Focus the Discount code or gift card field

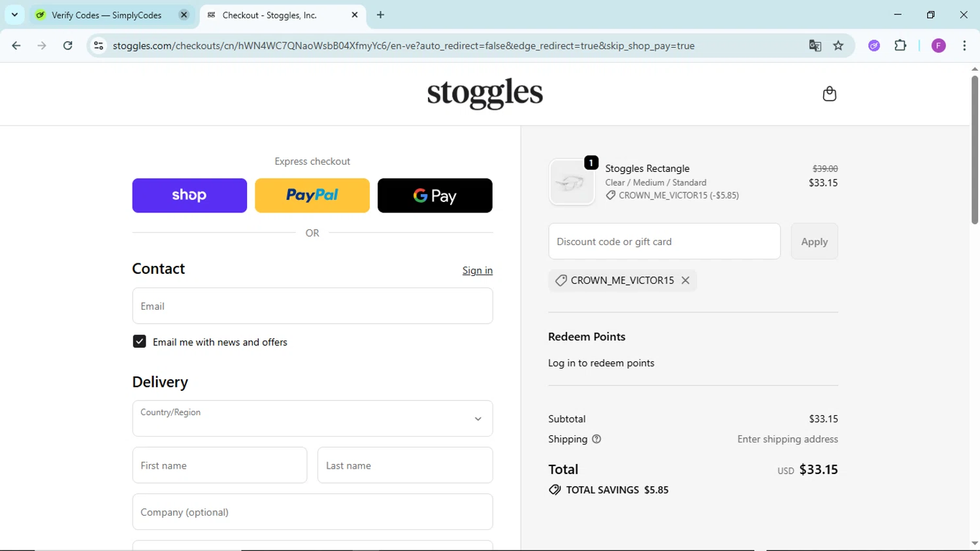tap(664, 241)
